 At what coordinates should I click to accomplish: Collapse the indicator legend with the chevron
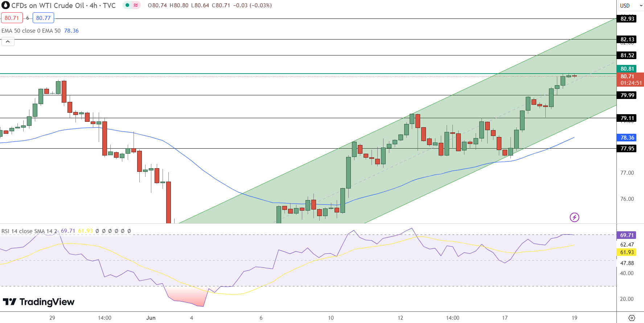pos(8,42)
